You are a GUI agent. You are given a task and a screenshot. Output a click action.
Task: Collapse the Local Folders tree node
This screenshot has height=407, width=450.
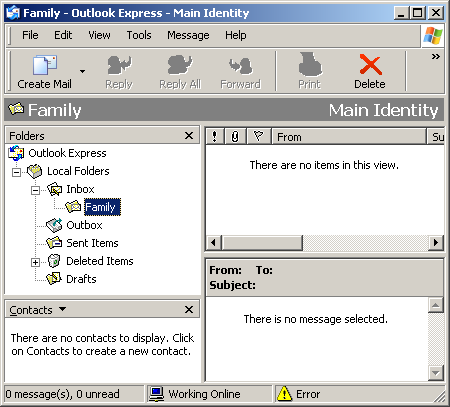(16, 172)
